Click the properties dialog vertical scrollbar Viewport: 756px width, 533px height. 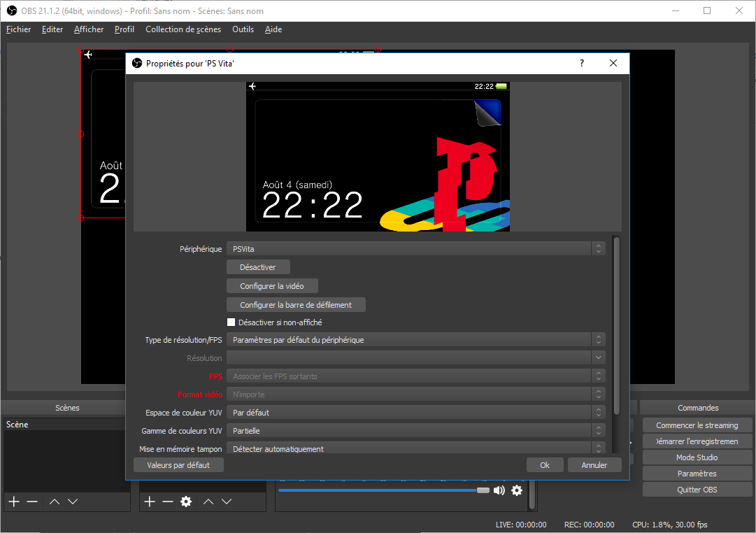point(616,325)
